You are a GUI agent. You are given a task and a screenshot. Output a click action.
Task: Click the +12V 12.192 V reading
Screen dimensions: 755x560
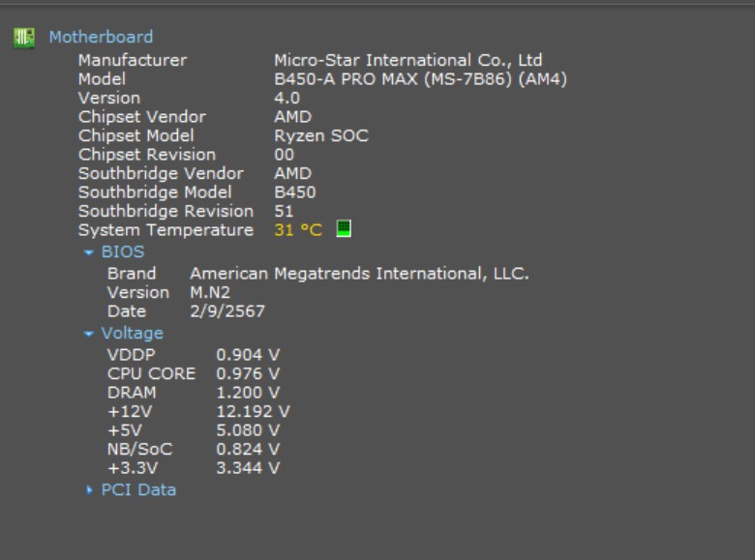pos(253,411)
